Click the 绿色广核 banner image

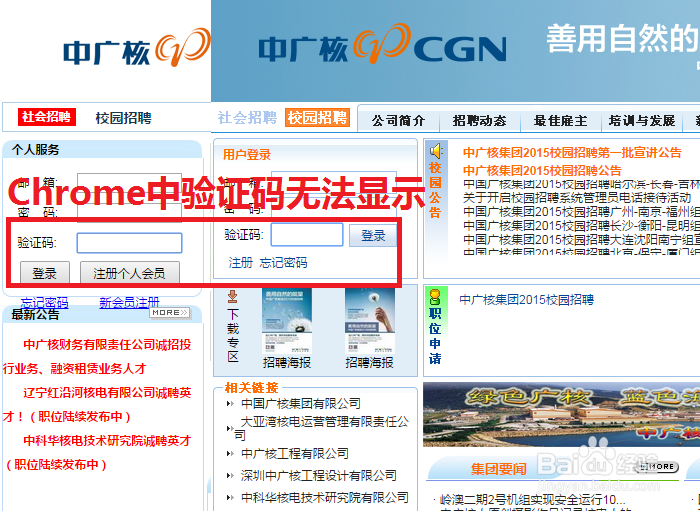(x=561, y=414)
